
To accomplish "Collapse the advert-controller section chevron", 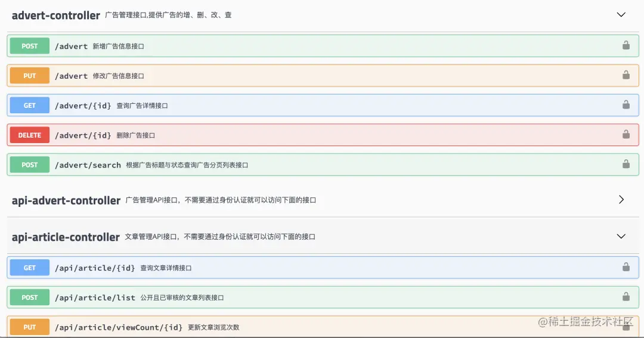I will [621, 15].
